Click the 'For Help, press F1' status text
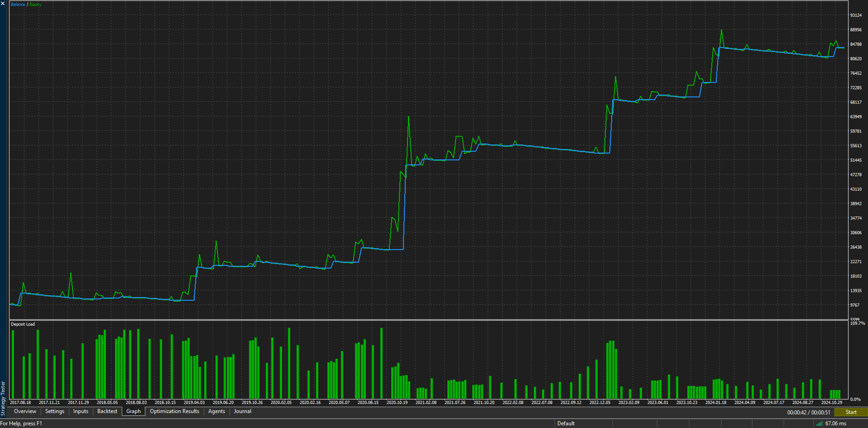The width and height of the screenshot is (868, 428). coord(21,423)
